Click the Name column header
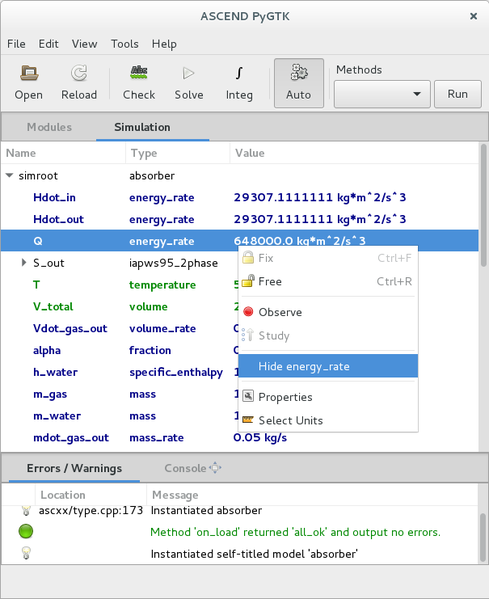Image resolution: width=489 pixels, height=599 pixels. point(63,153)
